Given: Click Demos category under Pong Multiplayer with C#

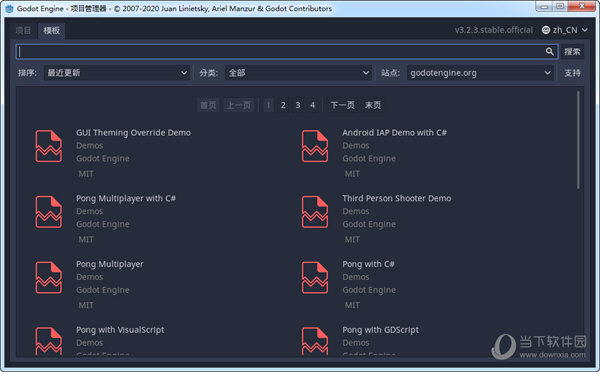Looking at the screenshot, I should [x=90, y=212].
